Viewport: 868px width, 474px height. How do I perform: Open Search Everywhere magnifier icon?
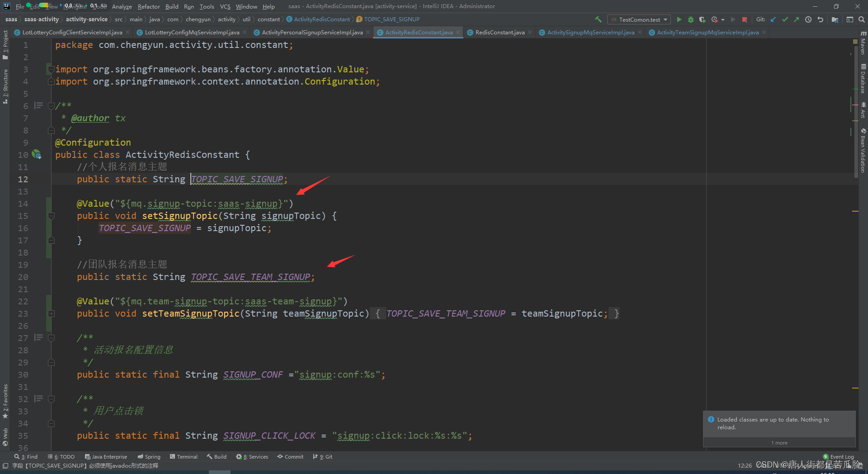click(x=862, y=19)
